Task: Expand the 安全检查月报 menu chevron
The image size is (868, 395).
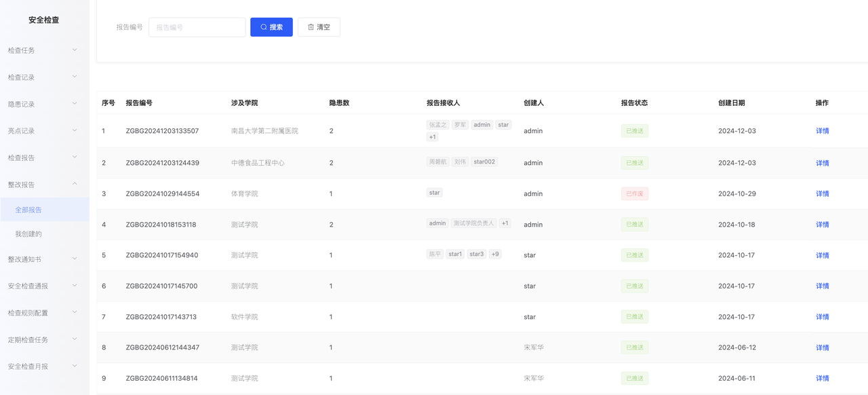Action: (75, 366)
